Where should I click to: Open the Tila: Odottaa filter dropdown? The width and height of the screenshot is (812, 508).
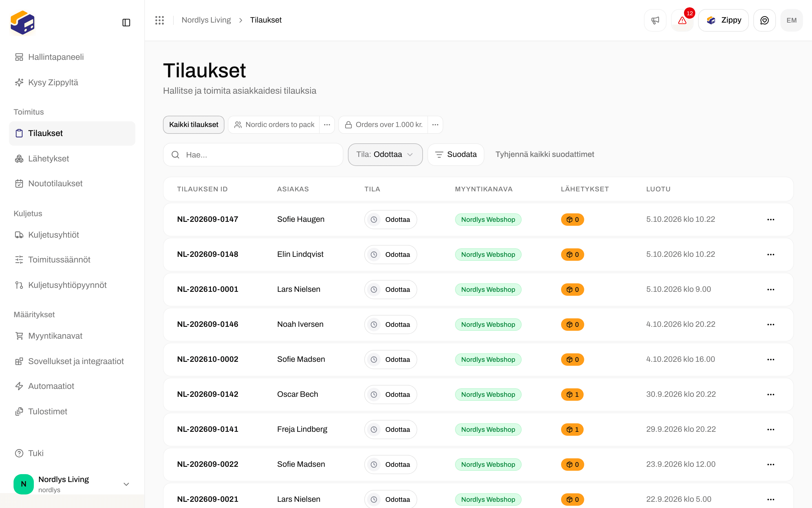pyautogui.click(x=385, y=155)
